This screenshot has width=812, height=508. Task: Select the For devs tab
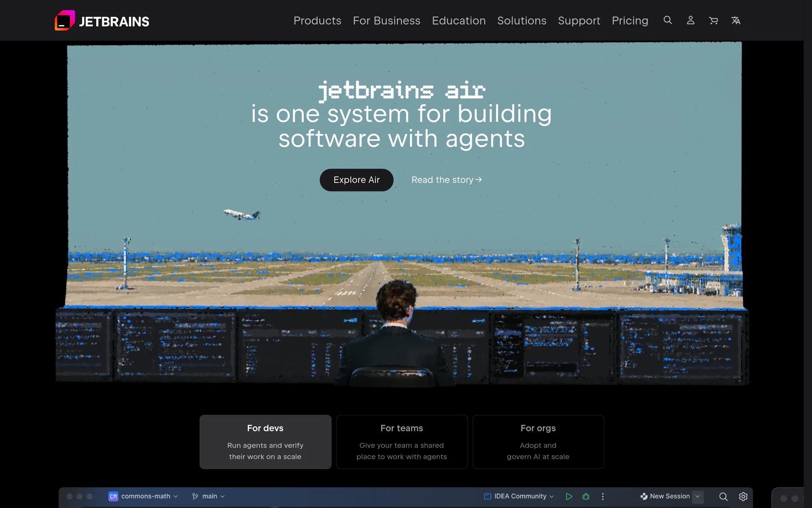coord(265,442)
